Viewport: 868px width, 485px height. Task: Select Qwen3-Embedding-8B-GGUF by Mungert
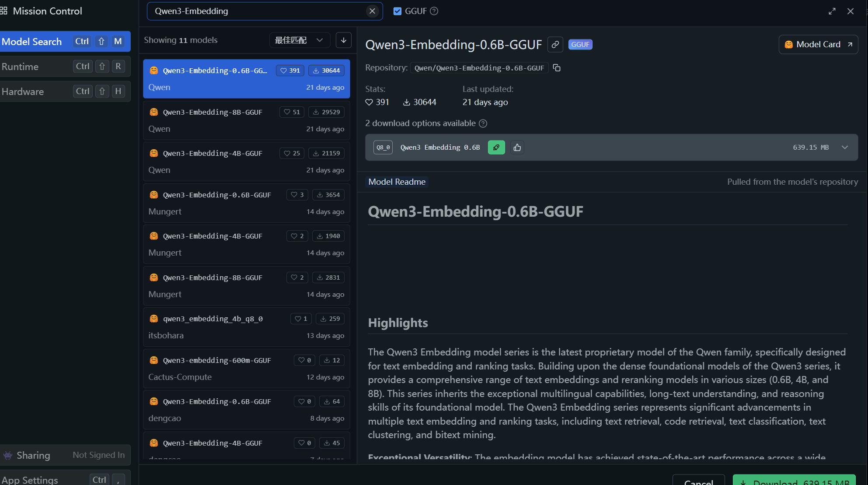pos(247,286)
